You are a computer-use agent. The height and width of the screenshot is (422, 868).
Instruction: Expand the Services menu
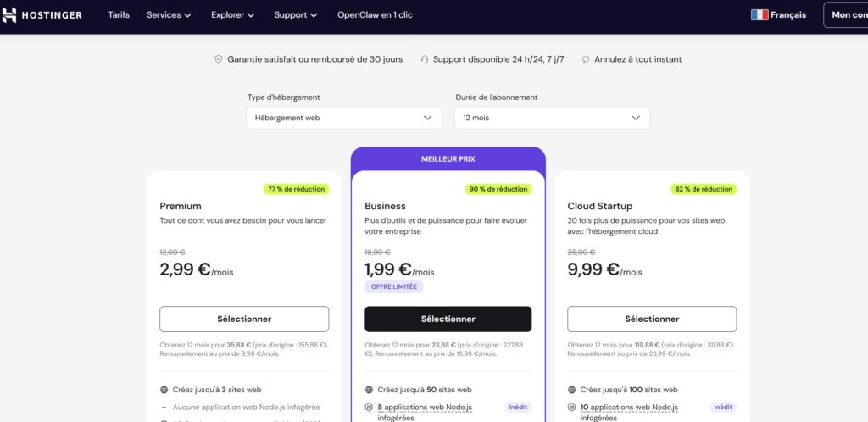coord(169,15)
